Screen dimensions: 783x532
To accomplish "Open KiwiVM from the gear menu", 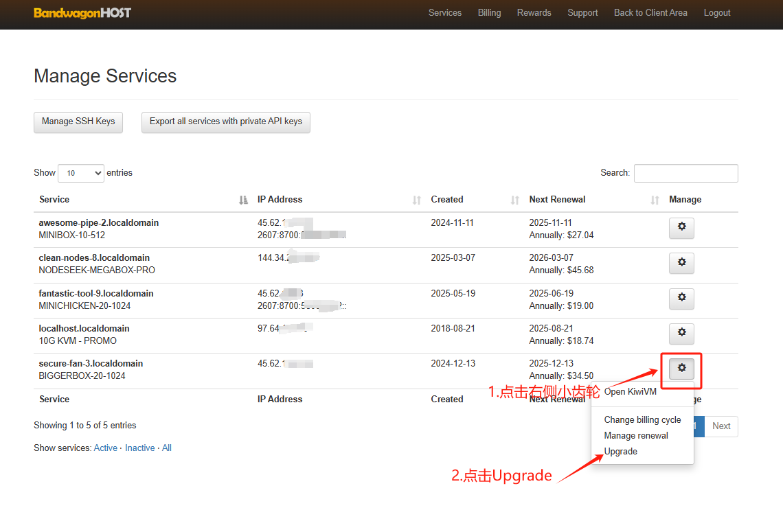I will [631, 392].
